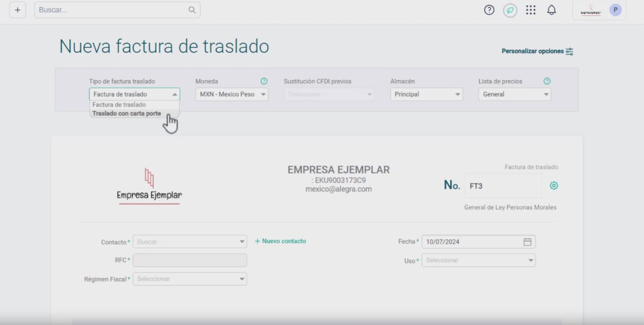
Task: Click the 'Nuevo contacto' link
Action: [280, 241]
